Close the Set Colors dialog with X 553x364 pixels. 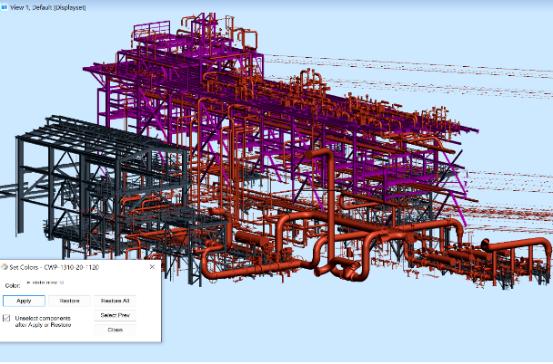click(152, 267)
